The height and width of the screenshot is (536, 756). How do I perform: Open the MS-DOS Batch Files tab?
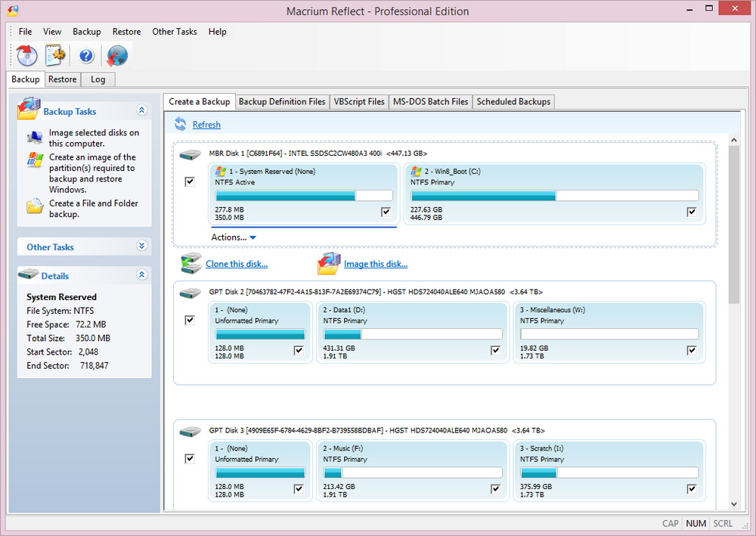click(431, 102)
